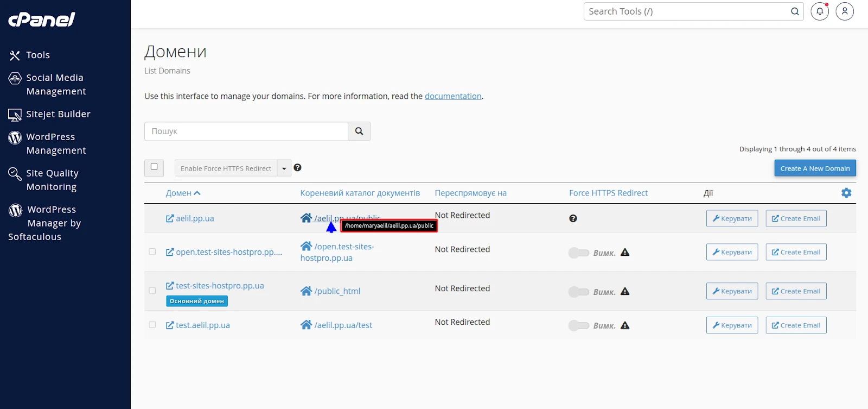The width and height of the screenshot is (868, 409).
Task: Tick the checkbox for open.test-sites-hostpro.pp domain
Action: [x=152, y=251]
